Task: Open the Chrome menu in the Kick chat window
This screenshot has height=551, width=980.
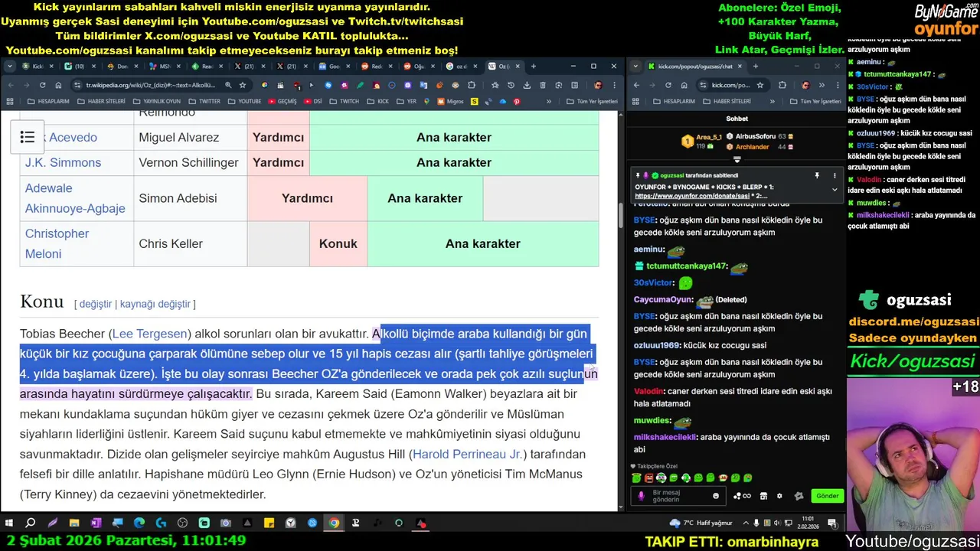Action: point(838,85)
